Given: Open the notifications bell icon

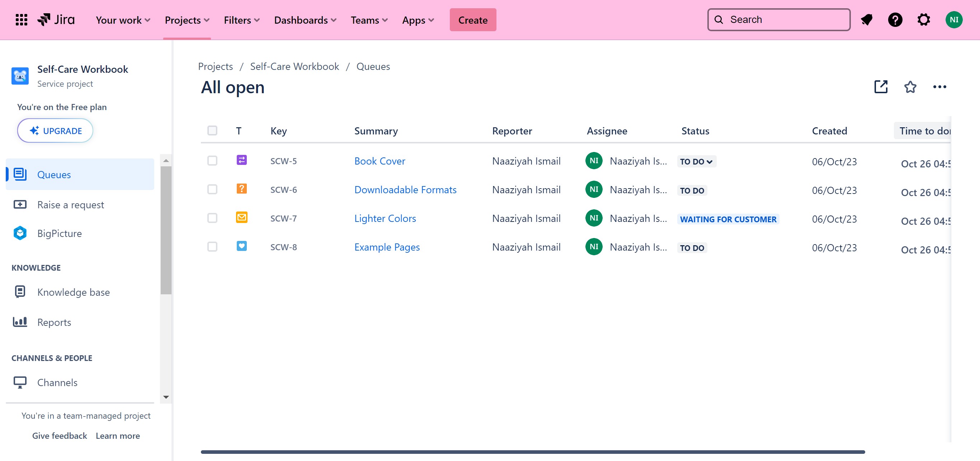Looking at the screenshot, I should click(866, 20).
